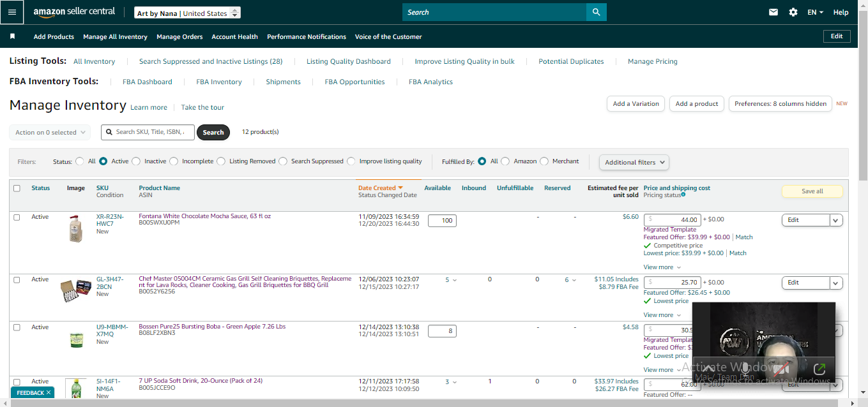The height and width of the screenshot is (407, 868).
Task: Click the Add a product button
Action: pos(697,103)
